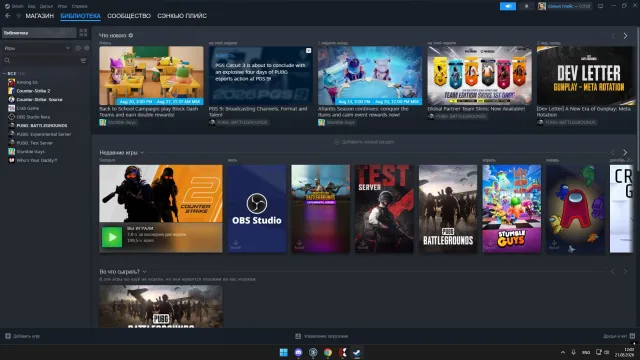
Task: Select Crab Game in game list
Action: (28, 108)
